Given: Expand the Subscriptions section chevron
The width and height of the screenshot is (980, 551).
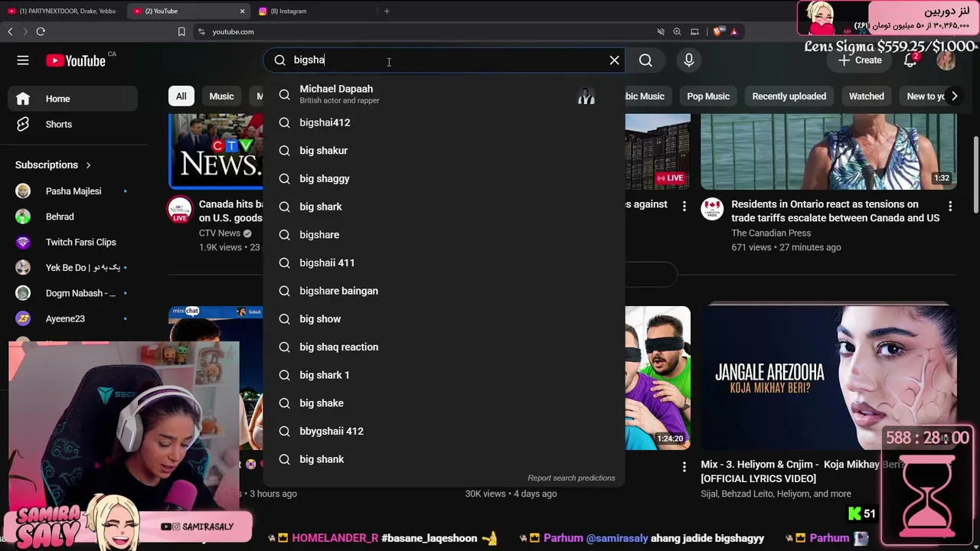Looking at the screenshot, I should pyautogui.click(x=88, y=165).
